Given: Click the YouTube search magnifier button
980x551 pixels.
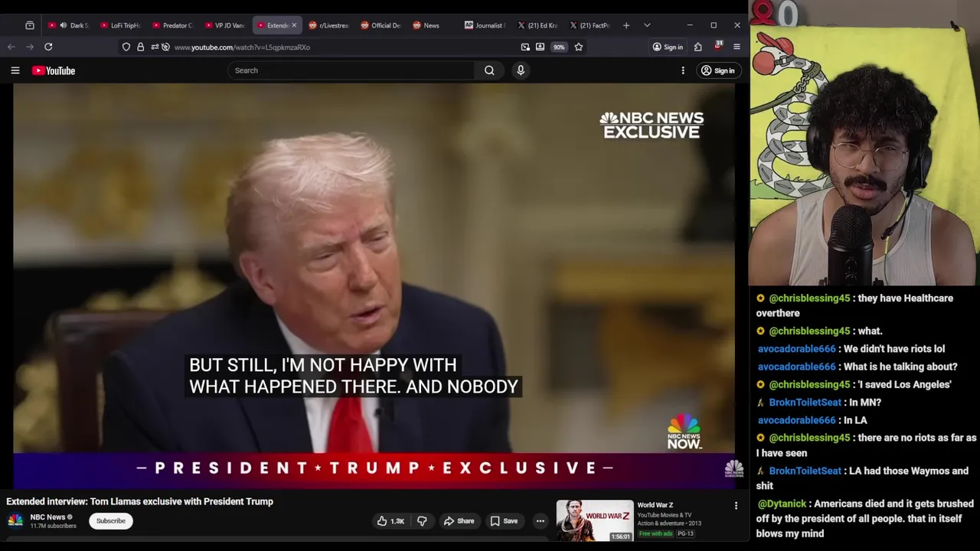Looking at the screenshot, I should pos(489,70).
